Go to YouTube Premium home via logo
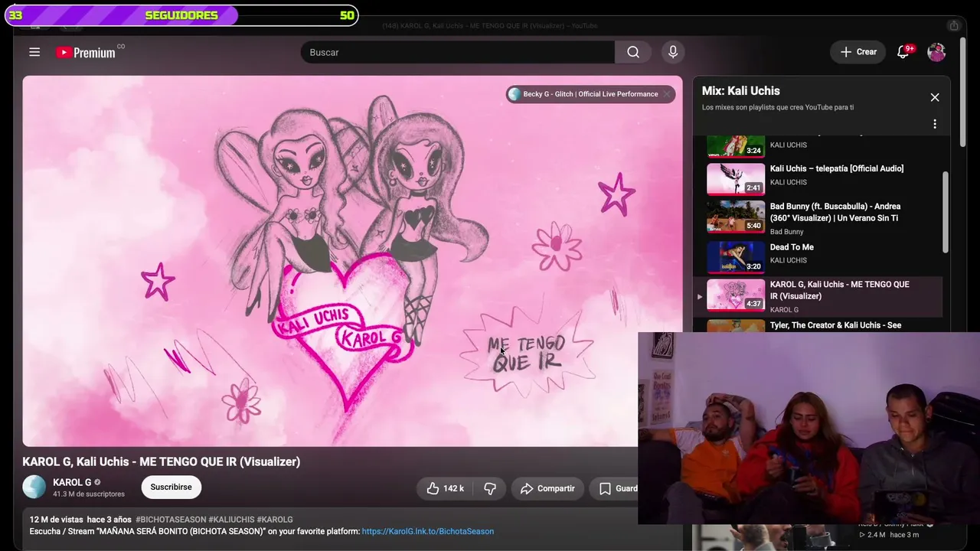 pyautogui.click(x=86, y=52)
